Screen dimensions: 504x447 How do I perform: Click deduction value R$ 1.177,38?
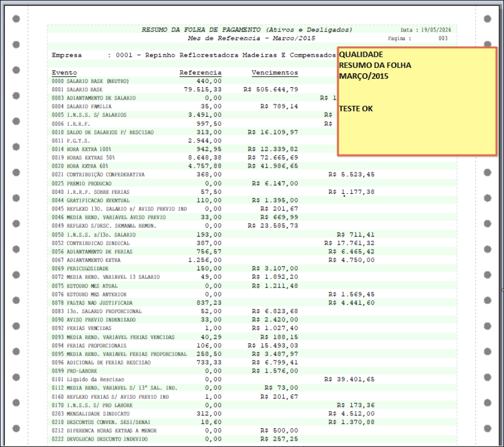(x=351, y=192)
